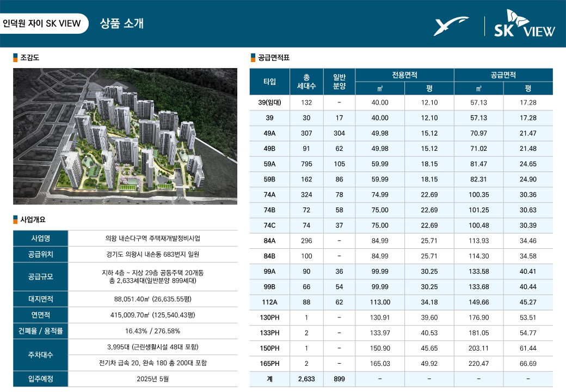This screenshot has height=392, width=566.
Task: Select the 입주예정 row label
Action: pyautogui.click(x=40, y=378)
